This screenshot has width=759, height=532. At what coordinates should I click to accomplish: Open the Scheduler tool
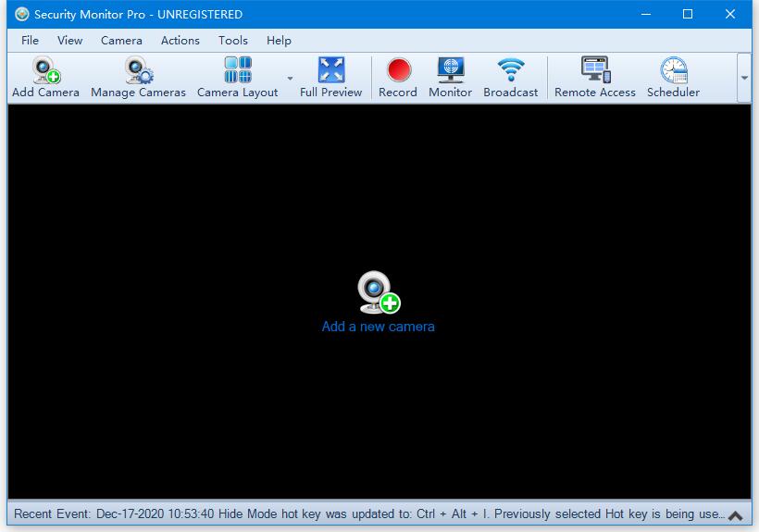click(x=673, y=78)
